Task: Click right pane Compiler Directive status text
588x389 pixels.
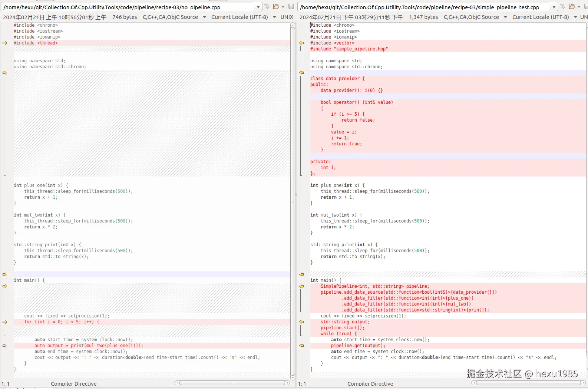Action: tap(370, 384)
